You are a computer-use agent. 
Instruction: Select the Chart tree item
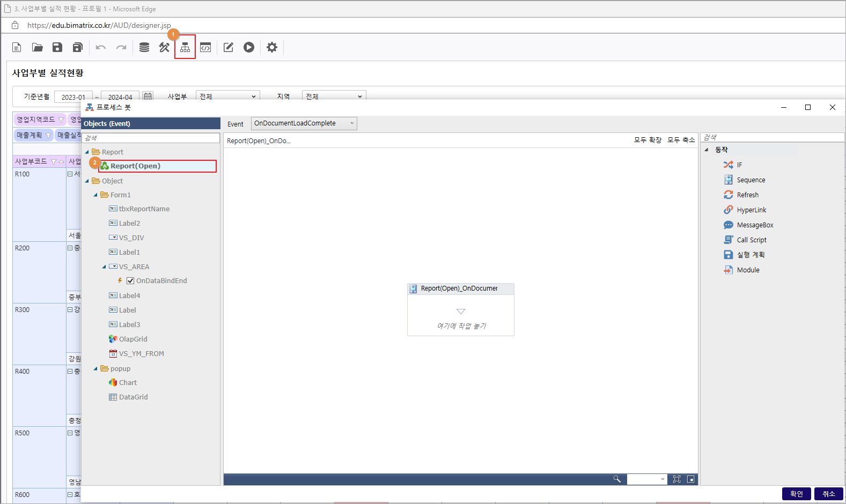pos(123,383)
